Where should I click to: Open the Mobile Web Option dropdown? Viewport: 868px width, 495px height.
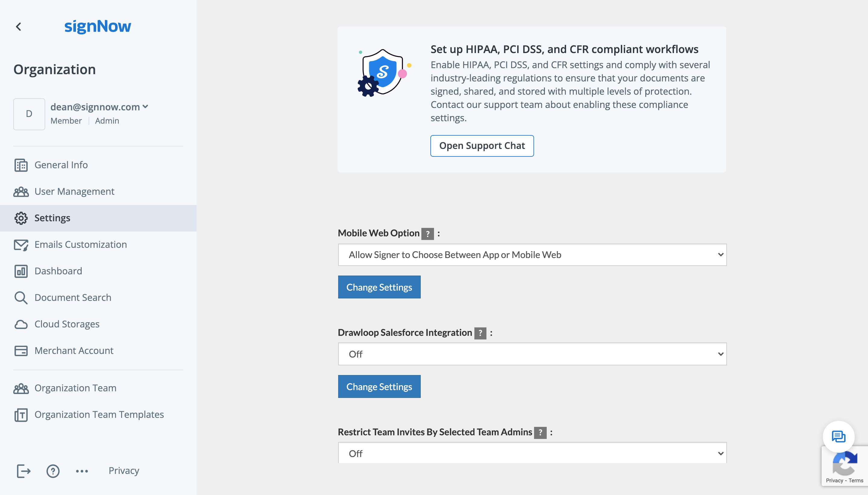(x=532, y=255)
